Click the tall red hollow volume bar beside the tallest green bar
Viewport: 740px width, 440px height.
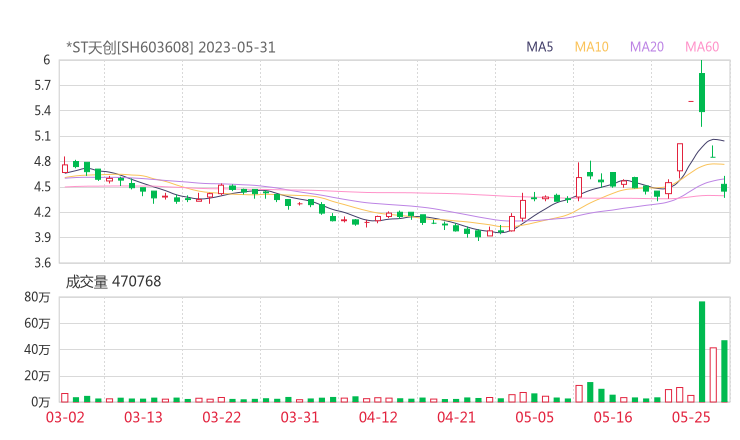click(713, 375)
